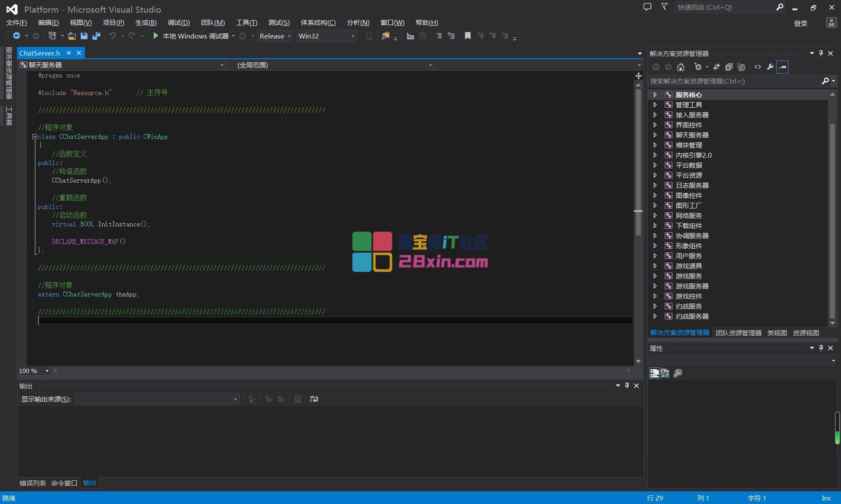Start the local Windows debugger play icon

coord(155,36)
